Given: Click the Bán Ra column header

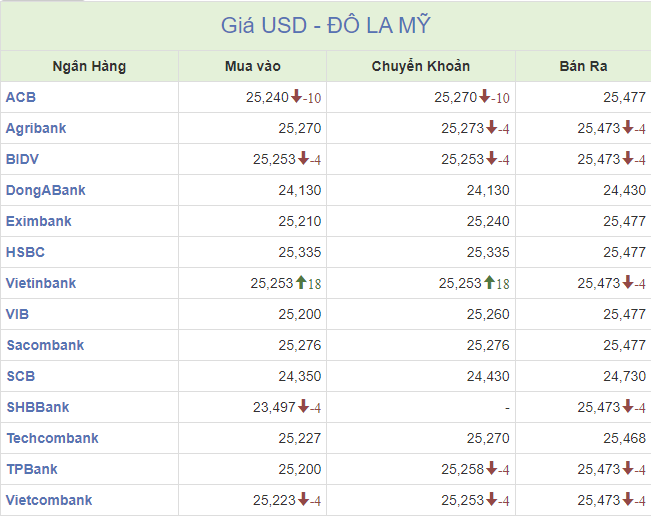Looking at the screenshot, I should tap(583, 66).
